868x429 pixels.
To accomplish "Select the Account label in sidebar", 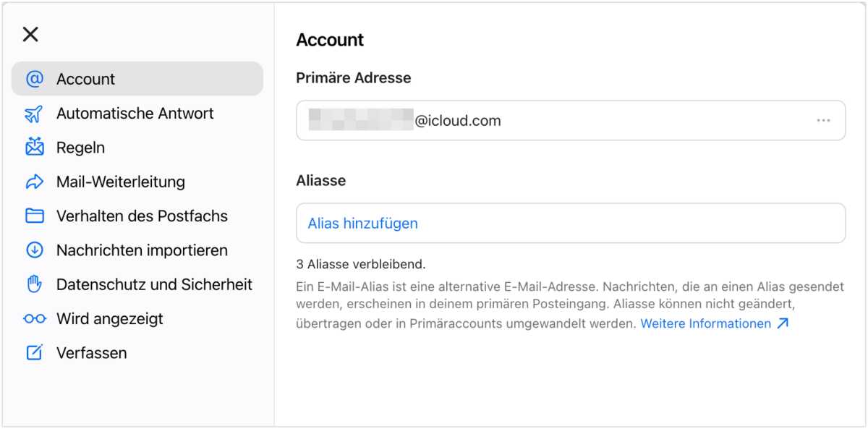I will (85, 79).
